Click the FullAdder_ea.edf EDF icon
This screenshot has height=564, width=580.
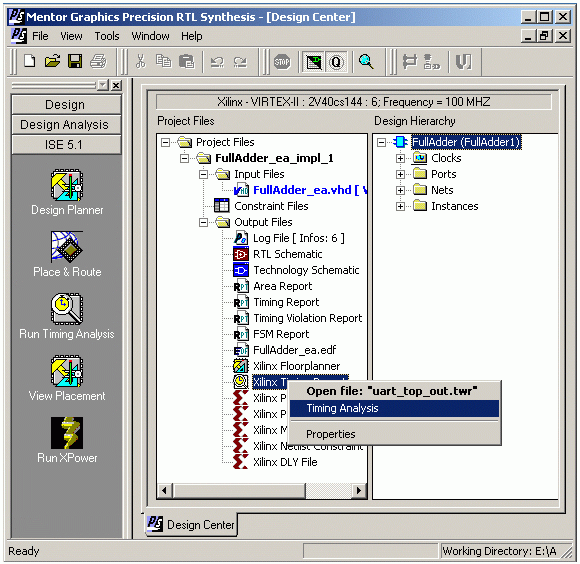point(241,350)
